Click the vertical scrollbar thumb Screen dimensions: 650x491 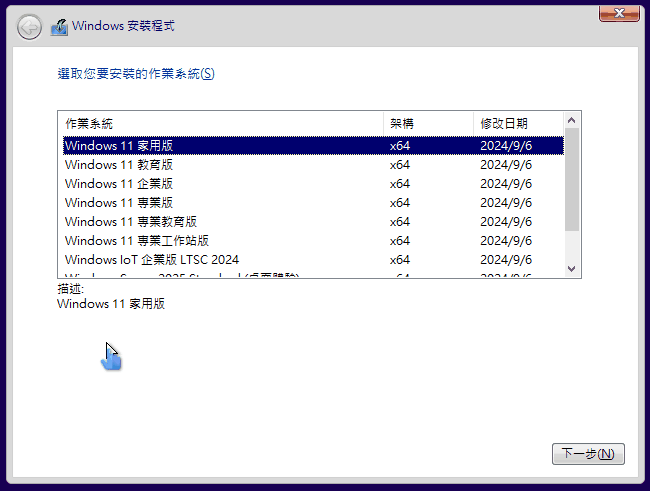point(572,180)
